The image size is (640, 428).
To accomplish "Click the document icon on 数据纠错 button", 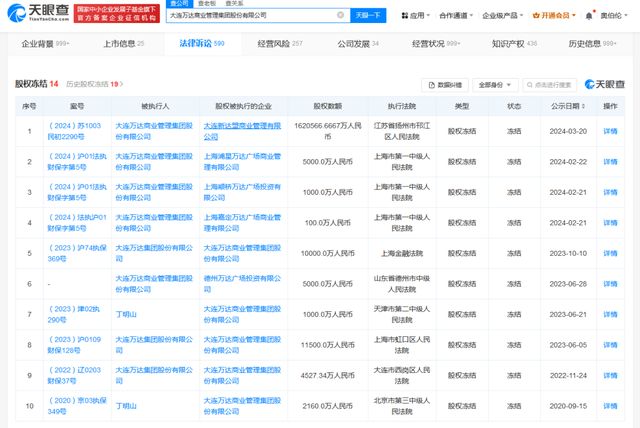I will pos(432,85).
